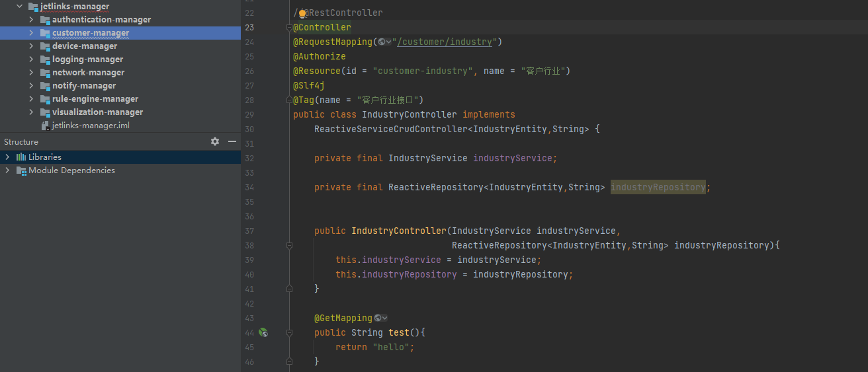Click the @GetMapping annotation
Image resolution: width=868 pixels, height=372 pixels.
tap(343, 318)
